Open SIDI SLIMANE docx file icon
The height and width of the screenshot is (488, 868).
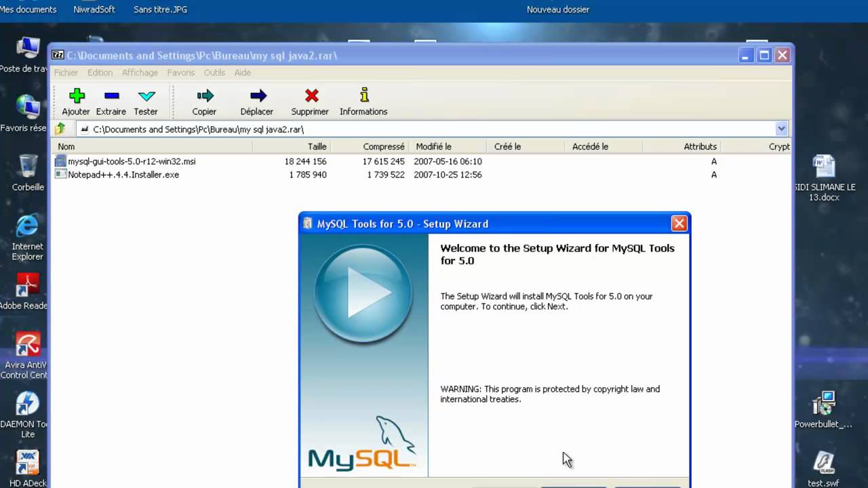pyautogui.click(x=824, y=167)
